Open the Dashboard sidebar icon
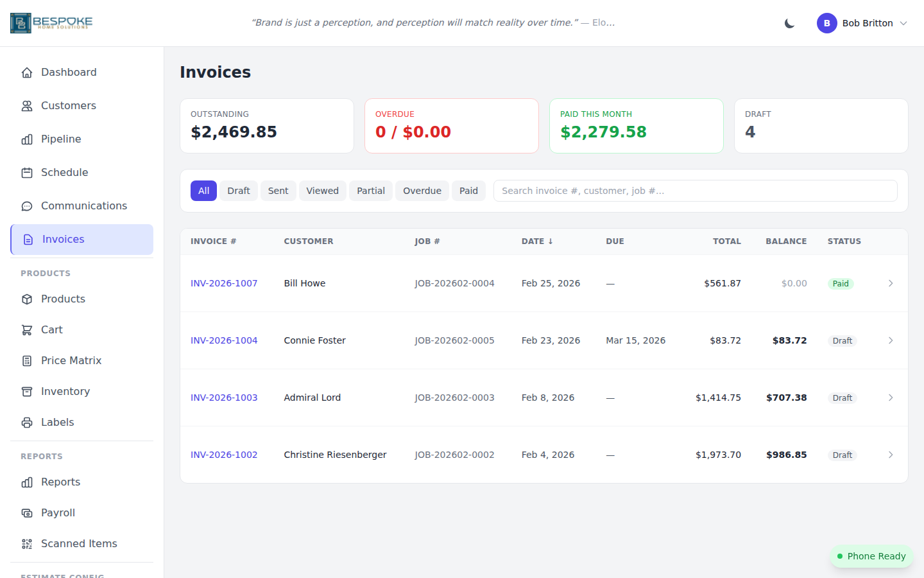The height and width of the screenshot is (578, 924). (27, 72)
